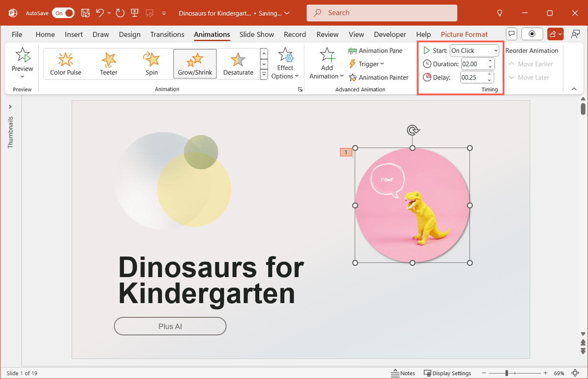This screenshot has height=379, width=588.
Task: Open the Draw tab
Action: tap(101, 34)
